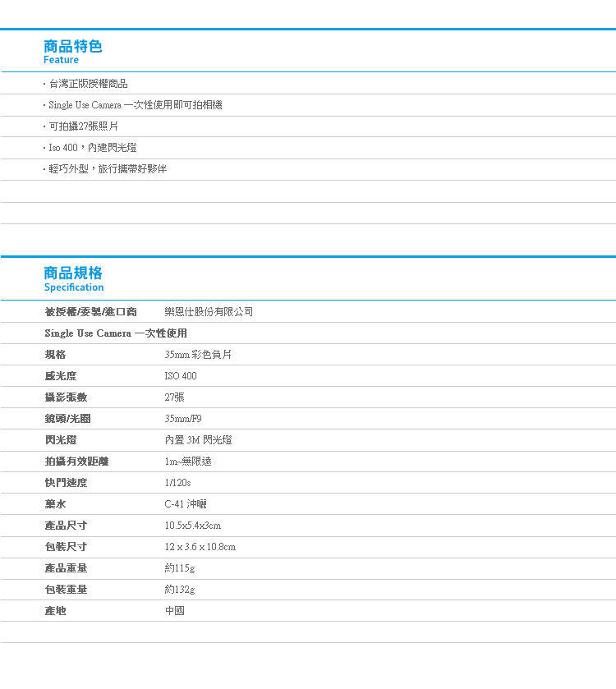This screenshot has width=616, height=689.
Task: Click the 1/120s shutter speed value
Action: (x=177, y=483)
